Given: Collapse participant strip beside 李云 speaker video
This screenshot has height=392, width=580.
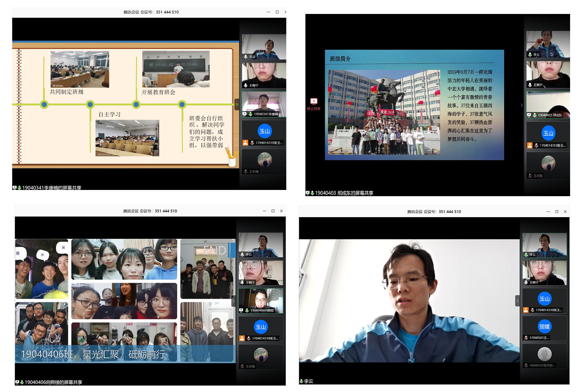Looking at the screenshot, I should pyautogui.click(x=517, y=301).
